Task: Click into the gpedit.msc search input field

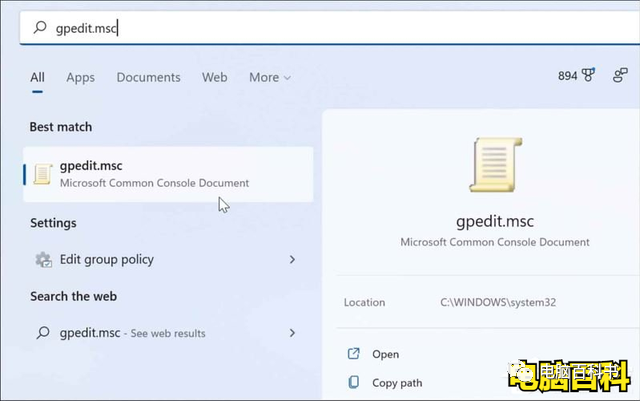Action: point(330,27)
